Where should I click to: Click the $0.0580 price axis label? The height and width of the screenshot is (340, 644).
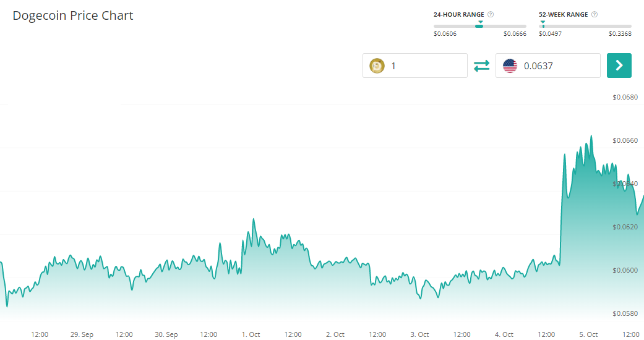point(625,313)
